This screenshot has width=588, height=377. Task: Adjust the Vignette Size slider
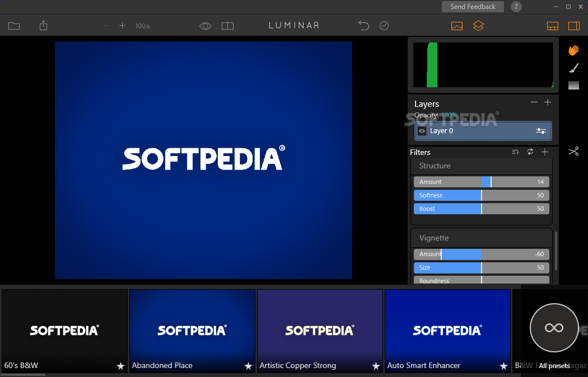(x=482, y=268)
